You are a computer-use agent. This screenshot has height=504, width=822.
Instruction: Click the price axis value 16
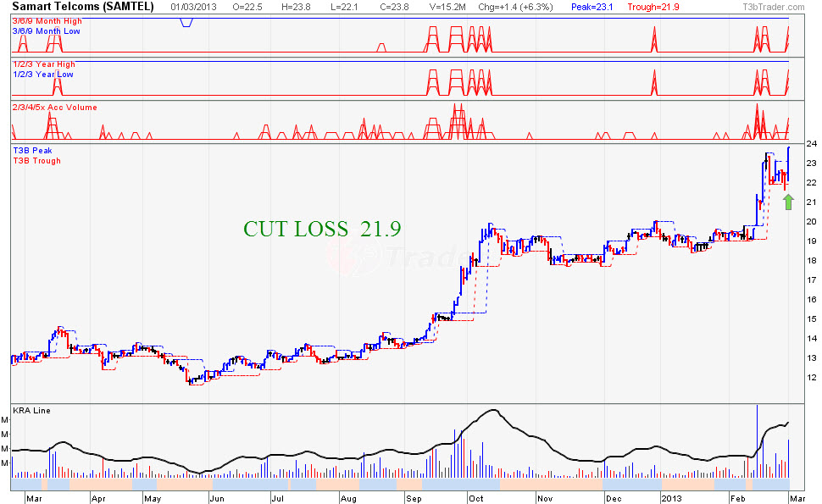(x=812, y=300)
